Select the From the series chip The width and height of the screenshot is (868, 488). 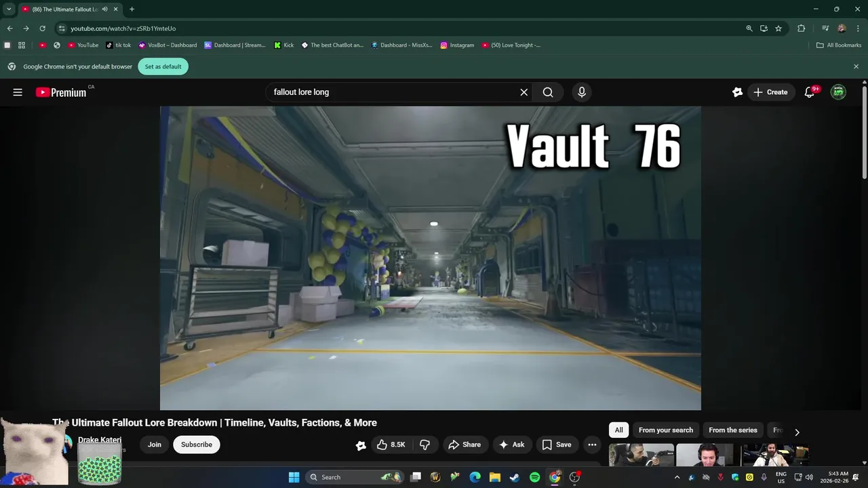click(x=733, y=430)
